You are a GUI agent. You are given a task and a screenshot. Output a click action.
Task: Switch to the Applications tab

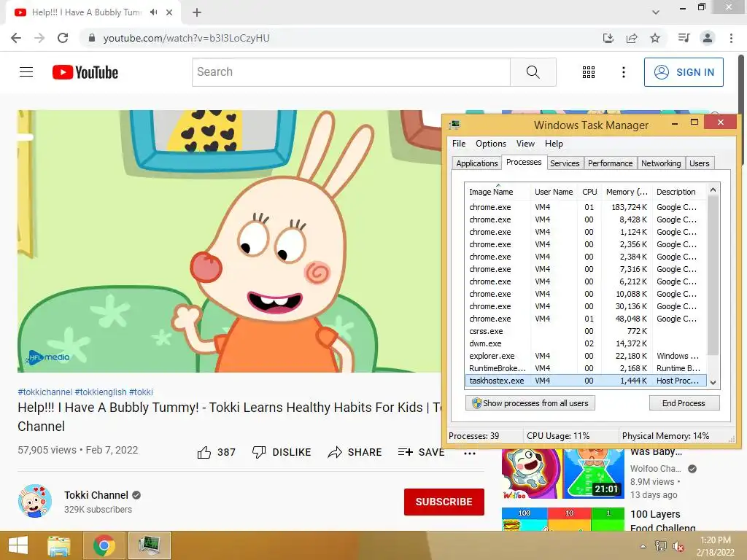pos(477,163)
